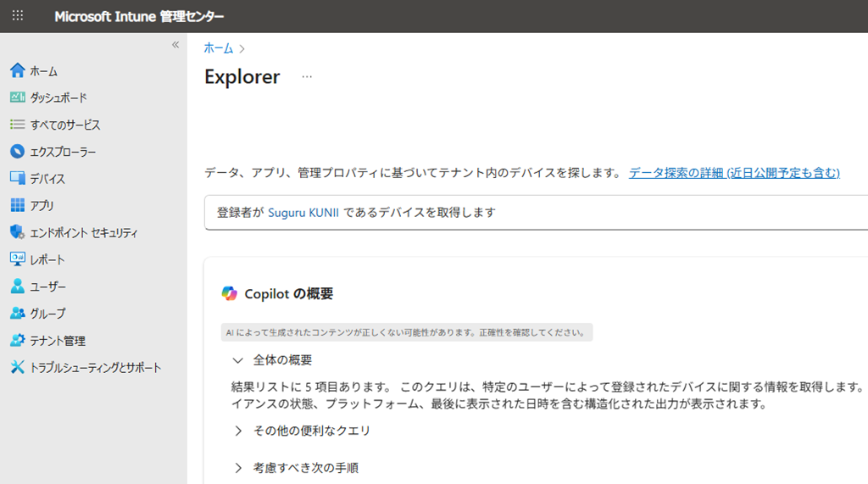The height and width of the screenshot is (484, 868).
Task: Click the Users person icon
Action: 18,286
